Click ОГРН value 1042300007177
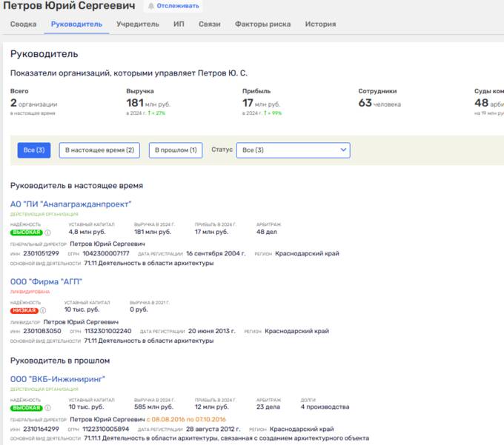This screenshot has height=445, width=504. pyautogui.click(x=106, y=254)
